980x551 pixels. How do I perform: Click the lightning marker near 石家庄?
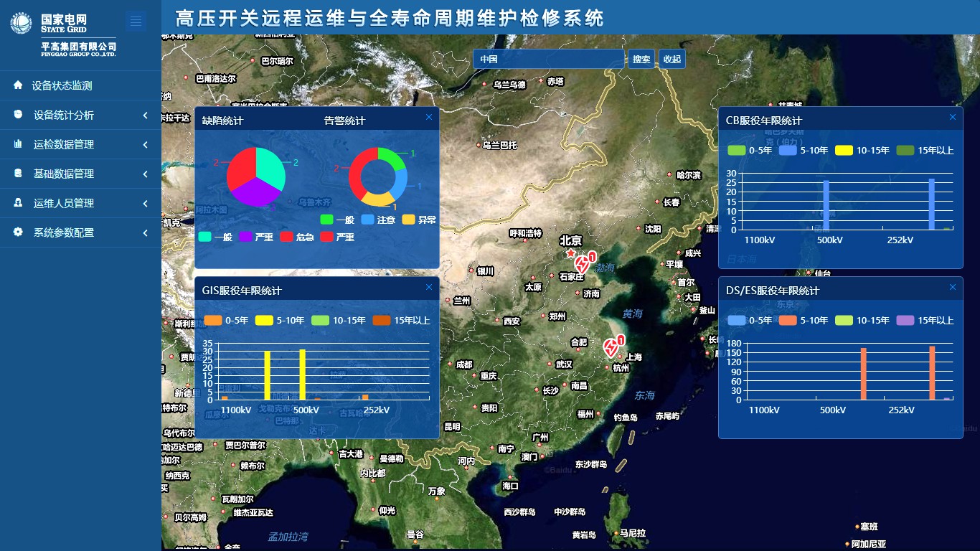point(583,262)
